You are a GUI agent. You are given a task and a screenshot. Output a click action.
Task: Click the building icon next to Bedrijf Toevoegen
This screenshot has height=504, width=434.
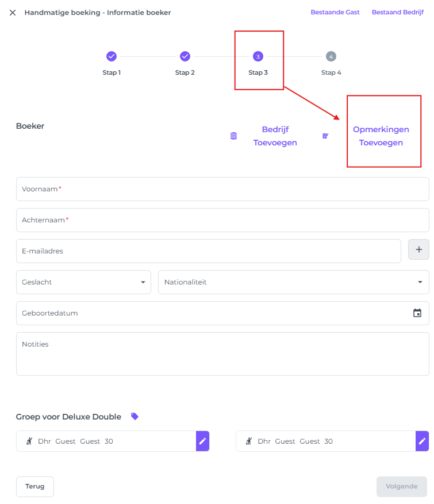pos(234,136)
